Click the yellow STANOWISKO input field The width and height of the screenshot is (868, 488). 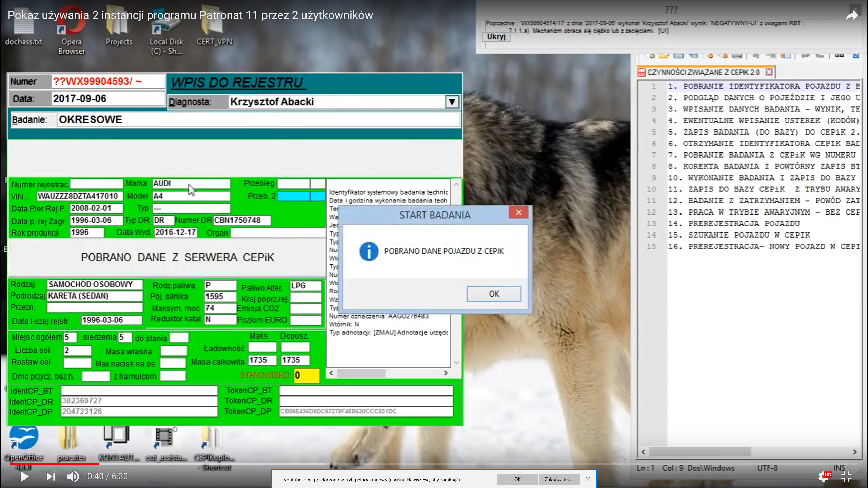point(307,375)
